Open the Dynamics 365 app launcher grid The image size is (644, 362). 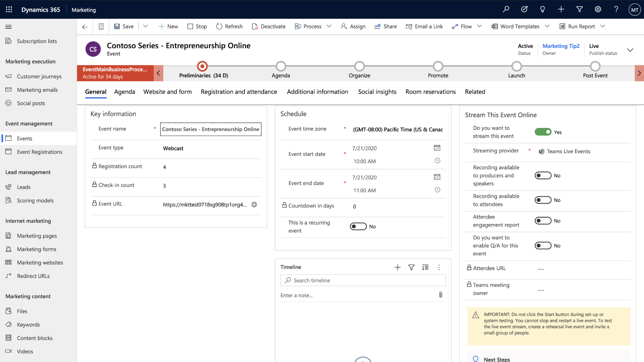pos(9,9)
